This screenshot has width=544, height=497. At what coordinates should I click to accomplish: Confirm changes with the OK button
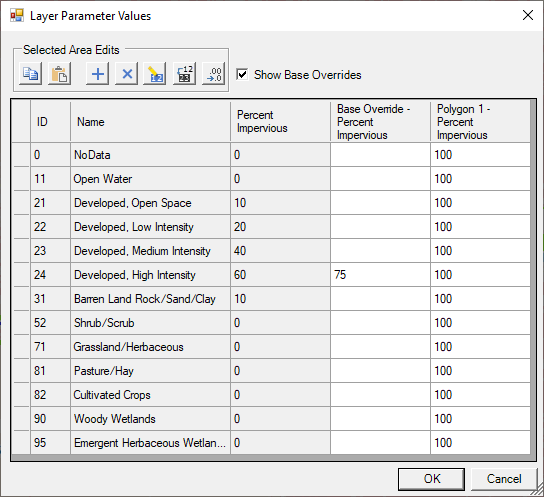pyautogui.click(x=431, y=479)
